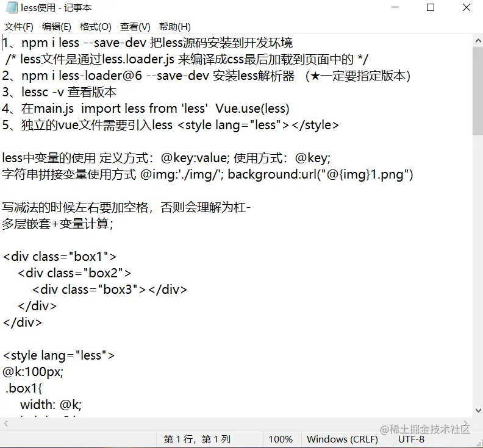Click the line '<div class="box1">'

60,257
